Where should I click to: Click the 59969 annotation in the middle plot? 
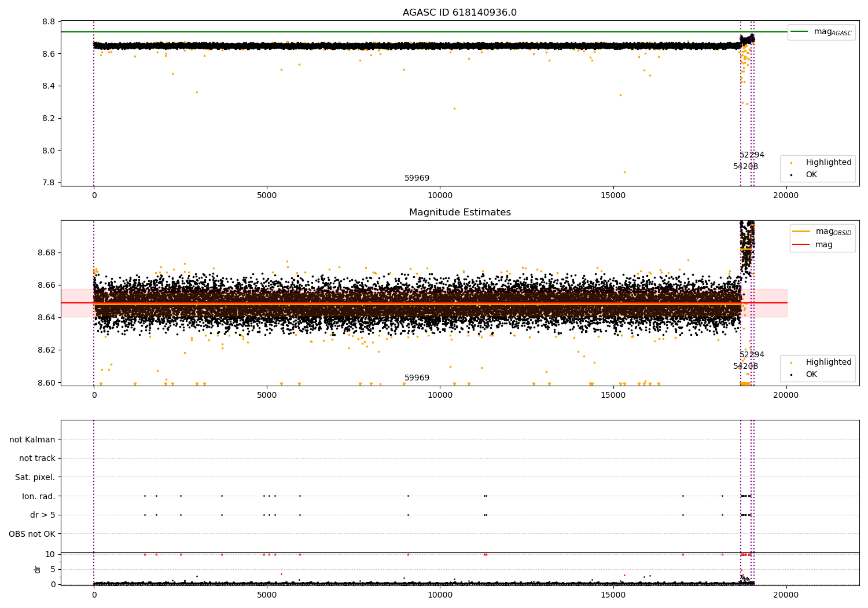coord(417,378)
